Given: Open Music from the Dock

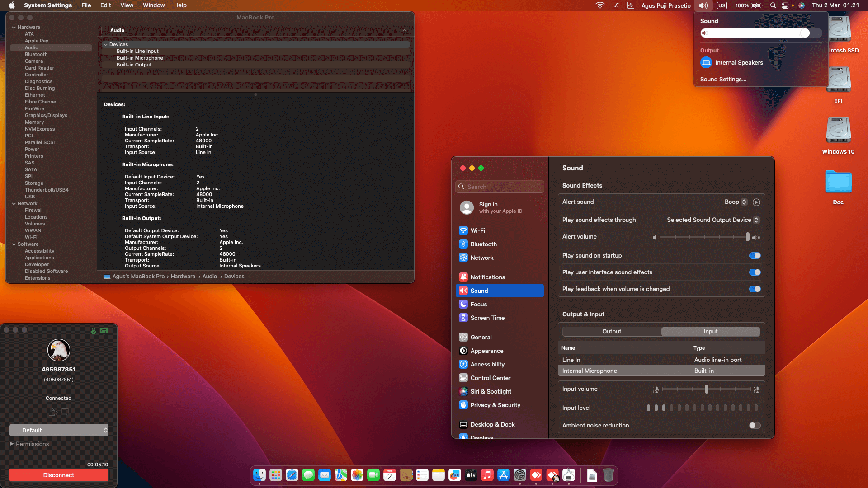Looking at the screenshot, I should [x=487, y=475].
